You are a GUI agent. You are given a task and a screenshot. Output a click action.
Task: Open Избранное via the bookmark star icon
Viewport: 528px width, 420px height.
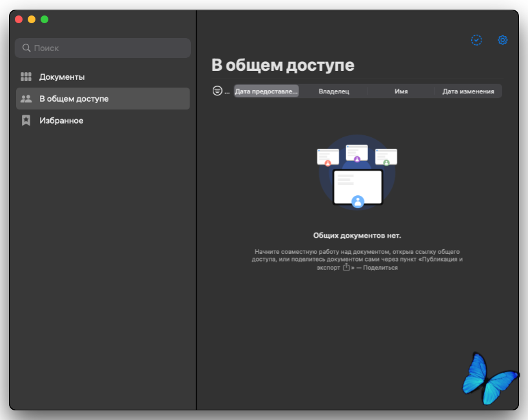click(x=26, y=120)
